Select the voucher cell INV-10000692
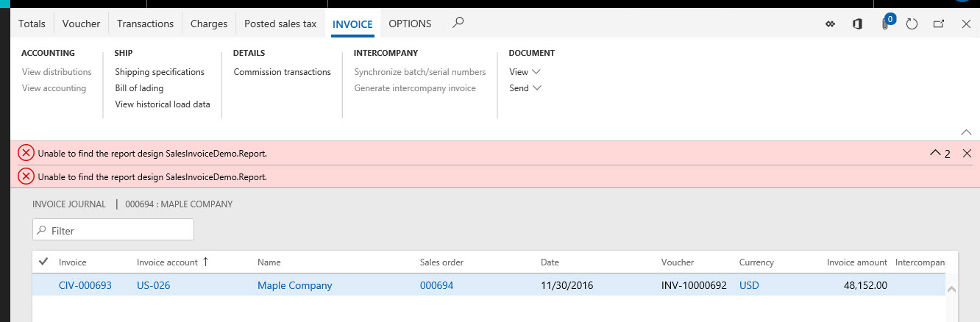The height and width of the screenshot is (322, 980). (x=694, y=285)
